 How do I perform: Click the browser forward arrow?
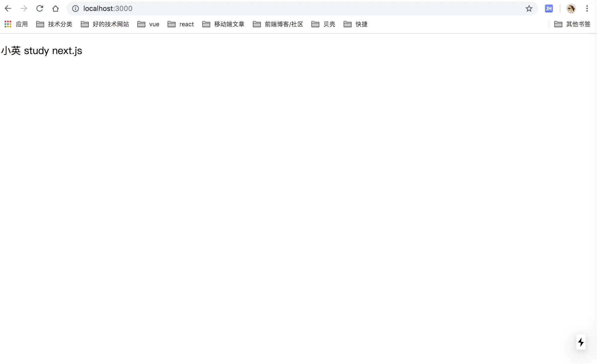pos(24,8)
